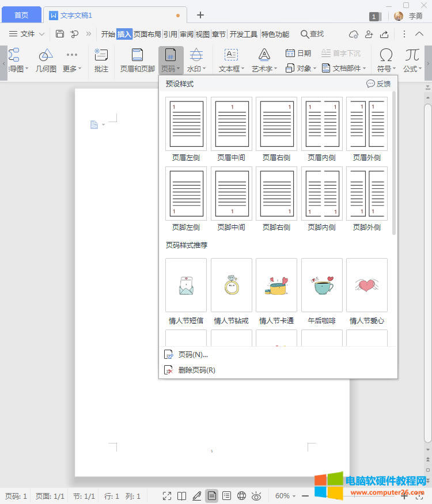Image resolution: width=432 pixels, height=504 pixels.
Task: Choose the 页脚中间 preset thumbnail
Action: click(232, 194)
